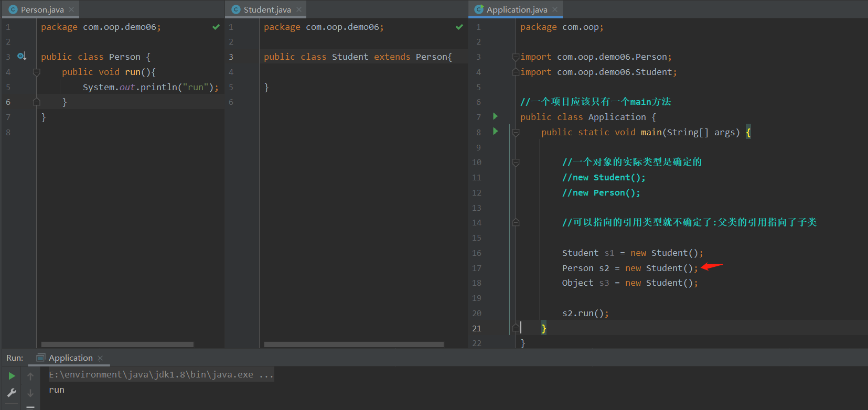
Task: Click the run gutter arrow beside main method
Action: (x=495, y=132)
